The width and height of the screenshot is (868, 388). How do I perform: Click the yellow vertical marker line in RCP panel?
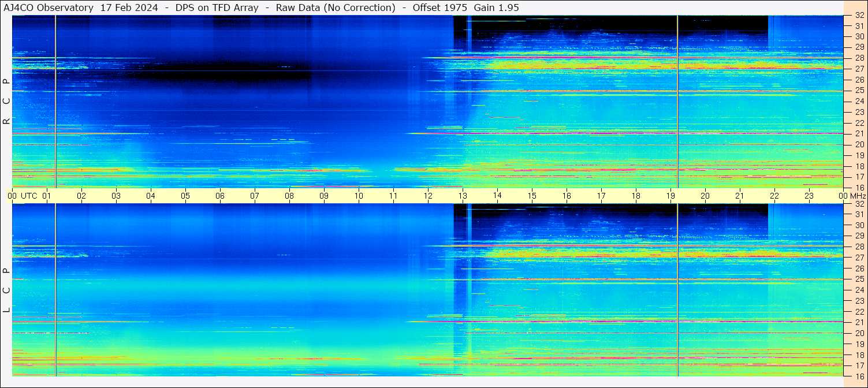55,101
